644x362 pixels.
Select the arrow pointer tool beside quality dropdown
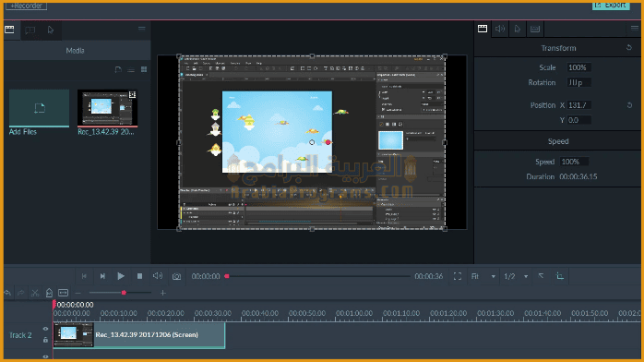click(x=542, y=276)
